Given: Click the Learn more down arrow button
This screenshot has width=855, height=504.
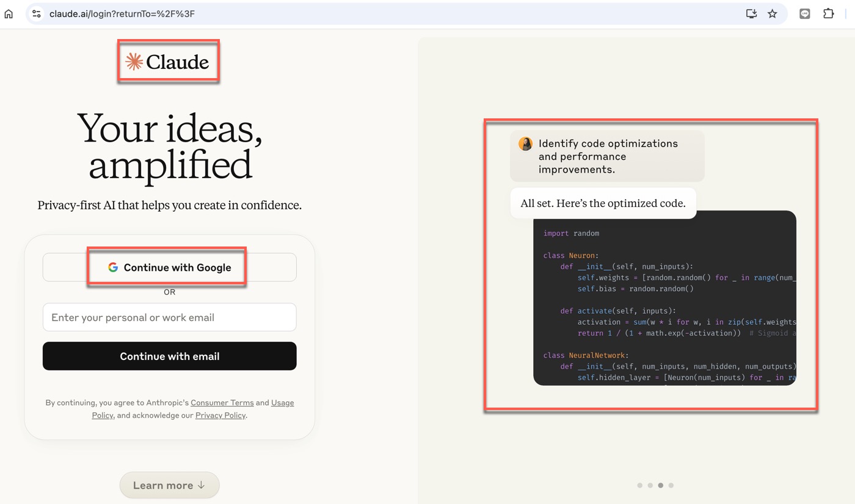Looking at the screenshot, I should tap(169, 485).
